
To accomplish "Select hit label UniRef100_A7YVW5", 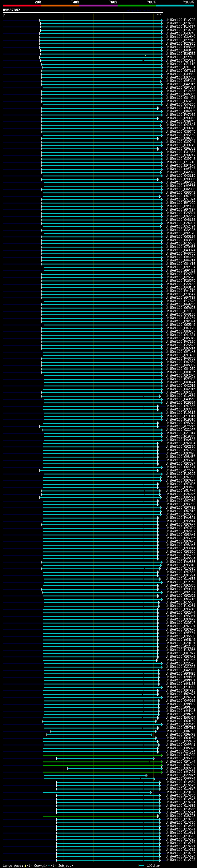I will (180, 426).
